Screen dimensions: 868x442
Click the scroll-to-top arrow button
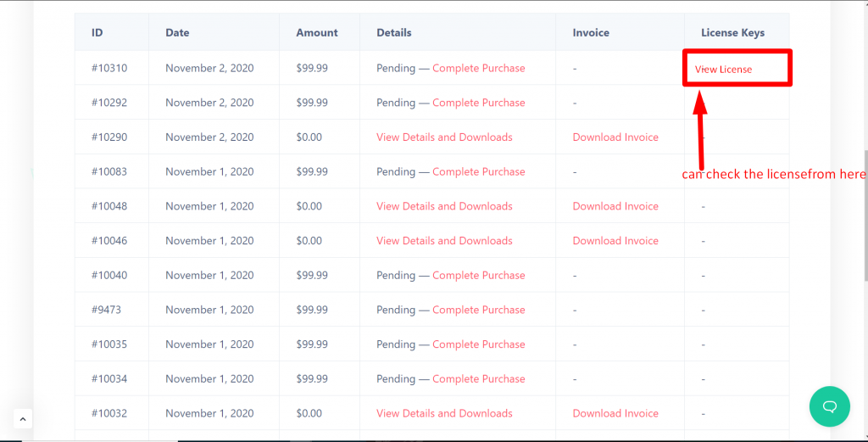click(x=23, y=418)
